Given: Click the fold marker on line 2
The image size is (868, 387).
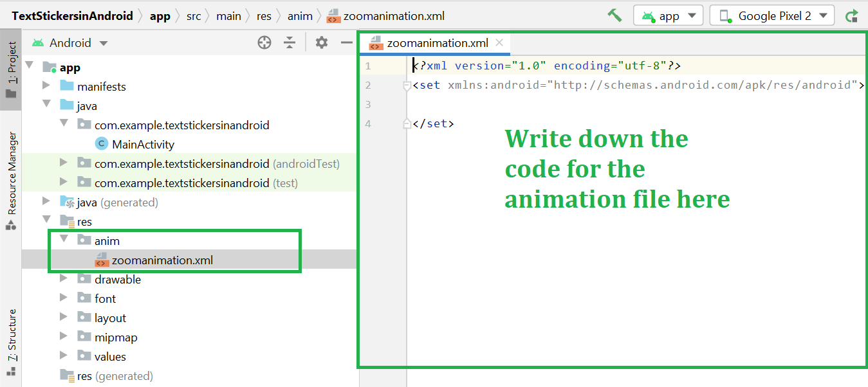Looking at the screenshot, I should (x=407, y=85).
